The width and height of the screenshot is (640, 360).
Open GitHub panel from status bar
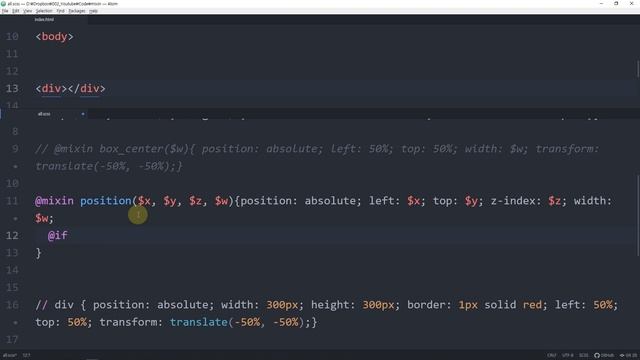click(604, 355)
